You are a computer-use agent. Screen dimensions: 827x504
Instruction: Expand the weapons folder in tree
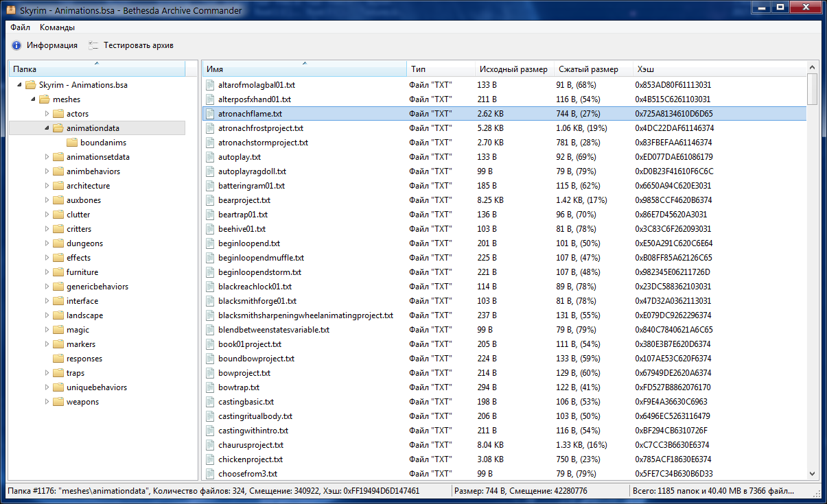(x=47, y=402)
